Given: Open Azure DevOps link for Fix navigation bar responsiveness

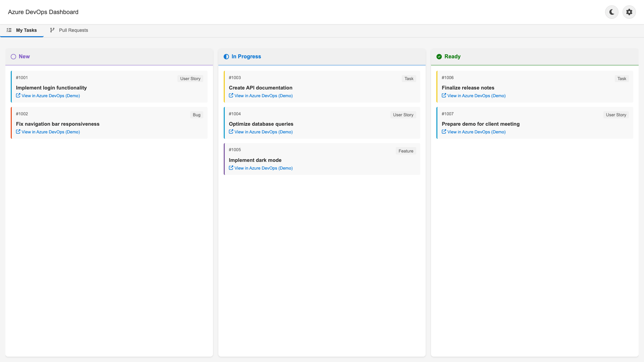Looking at the screenshot, I should (x=48, y=132).
